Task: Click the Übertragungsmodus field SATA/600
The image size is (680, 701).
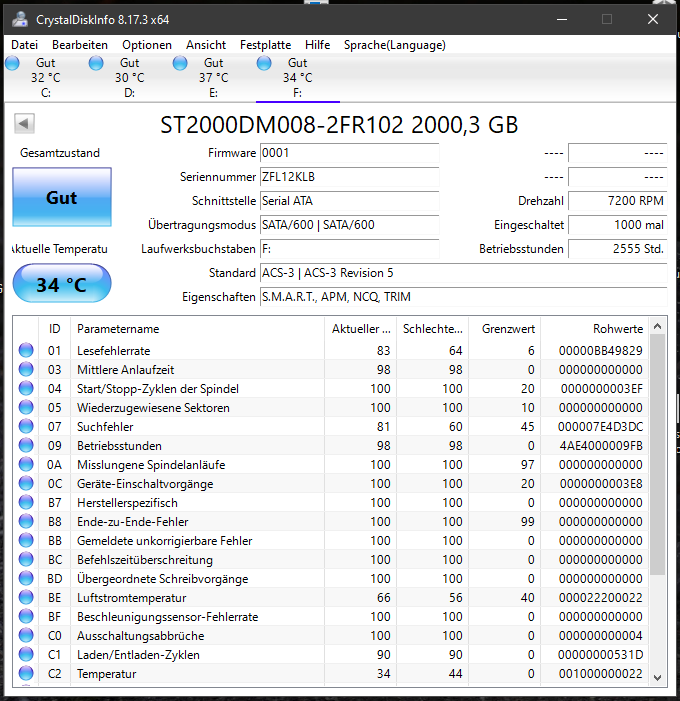Action: (x=349, y=225)
